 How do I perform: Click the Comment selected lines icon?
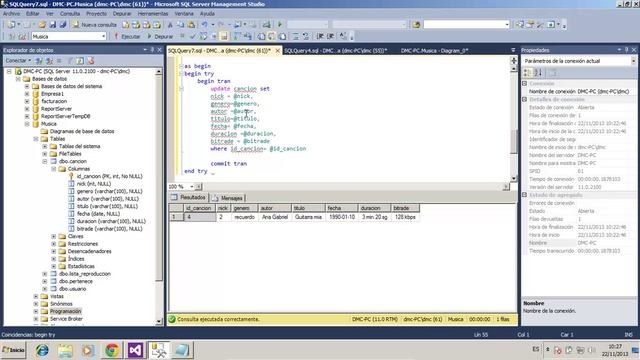pyautogui.click(x=296, y=36)
